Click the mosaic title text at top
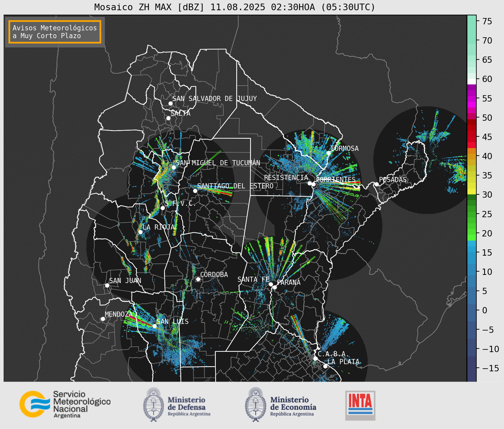 click(x=235, y=7)
